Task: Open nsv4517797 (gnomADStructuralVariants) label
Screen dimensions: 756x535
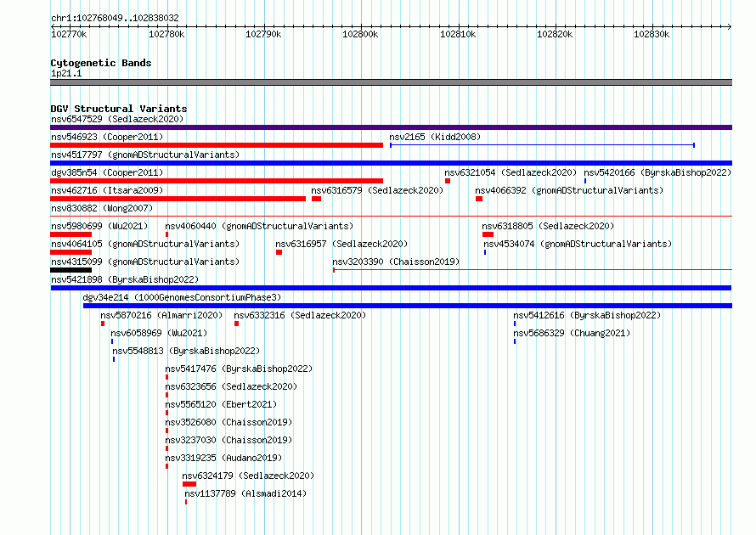Action: 145,155
